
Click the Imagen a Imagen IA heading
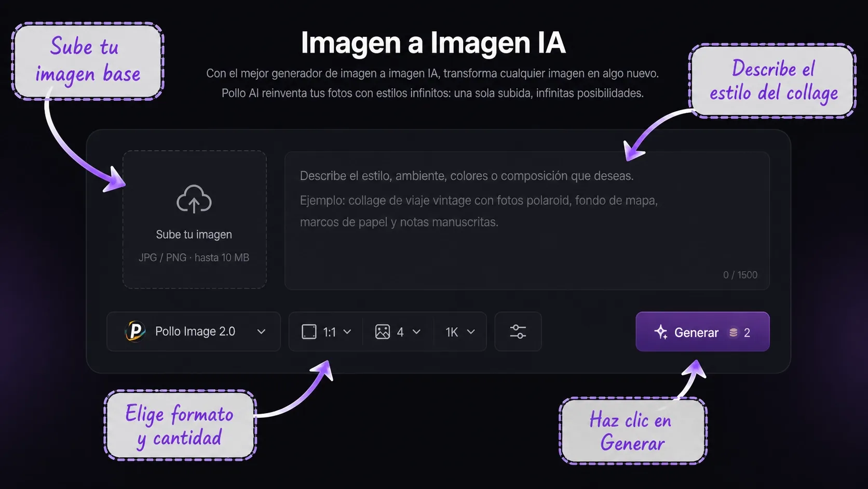(x=433, y=43)
